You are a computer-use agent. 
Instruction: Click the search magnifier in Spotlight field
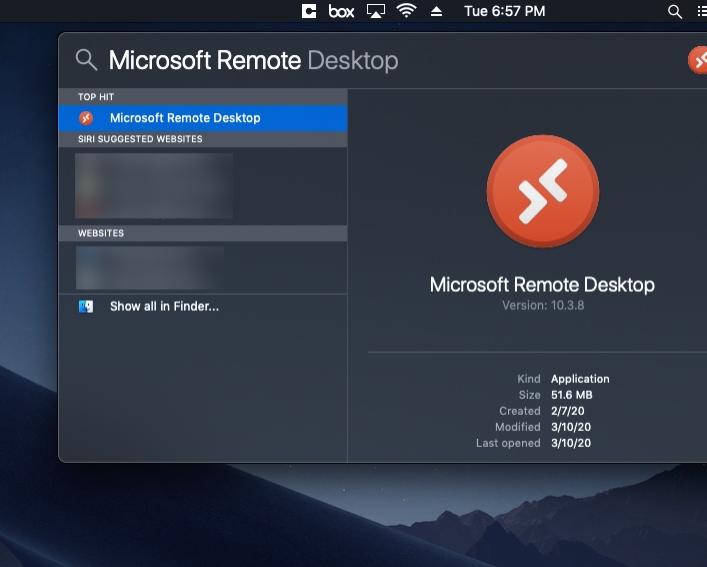[x=86, y=60]
